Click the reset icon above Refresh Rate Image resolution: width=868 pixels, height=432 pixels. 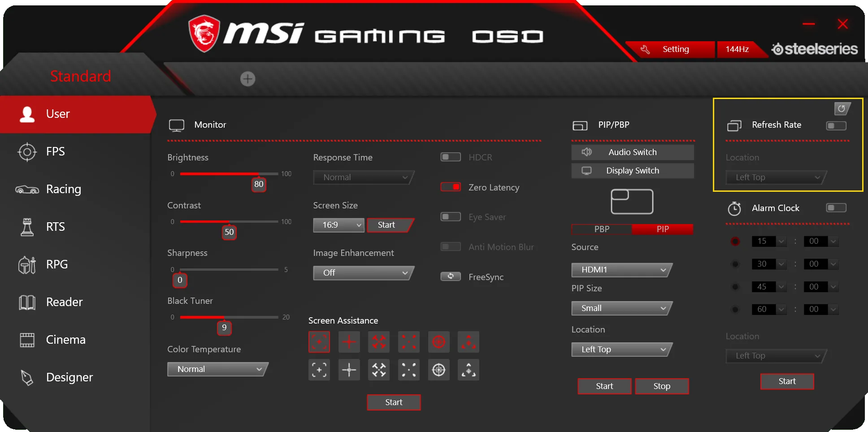[842, 108]
